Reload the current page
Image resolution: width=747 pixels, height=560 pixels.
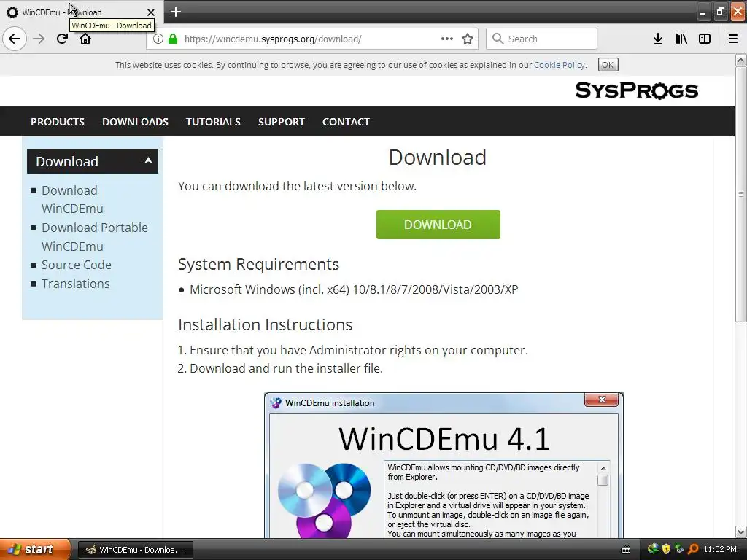coord(62,39)
